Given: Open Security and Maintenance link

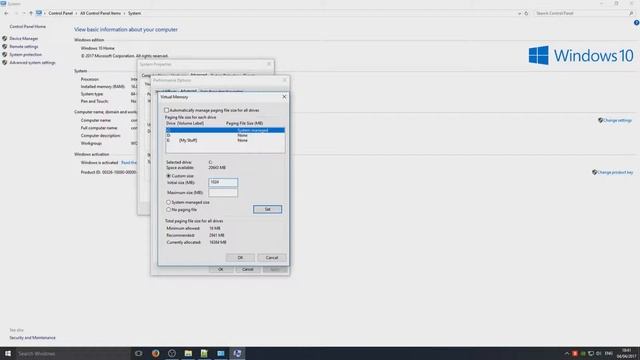Looking at the screenshot, I should coord(32,338).
